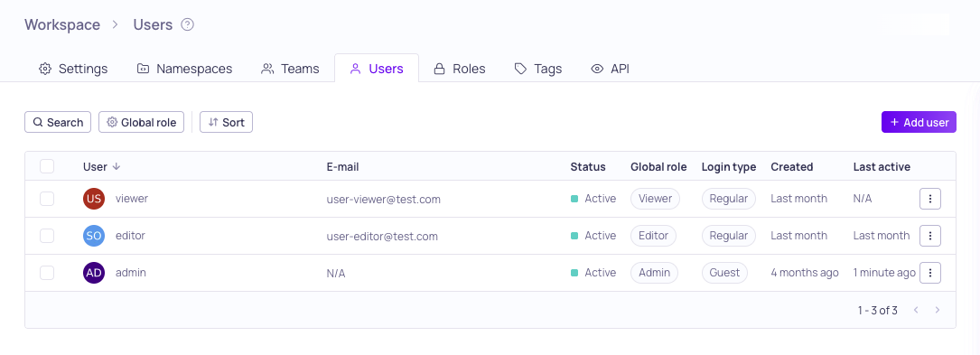Select the Users tab
The image size is (980, 355).
coord(377,69)
